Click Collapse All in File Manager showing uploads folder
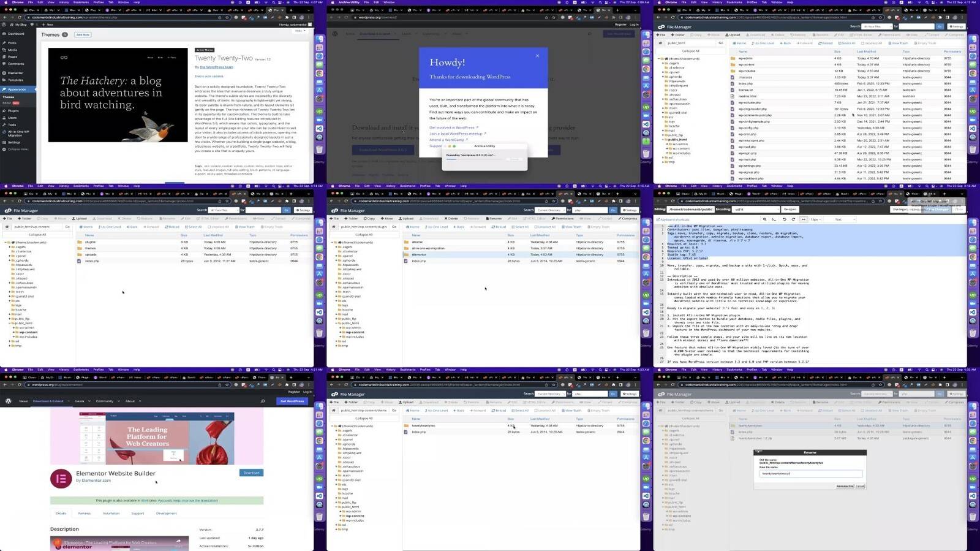This screenshot has height=551, width=980. tap(37, 234)
